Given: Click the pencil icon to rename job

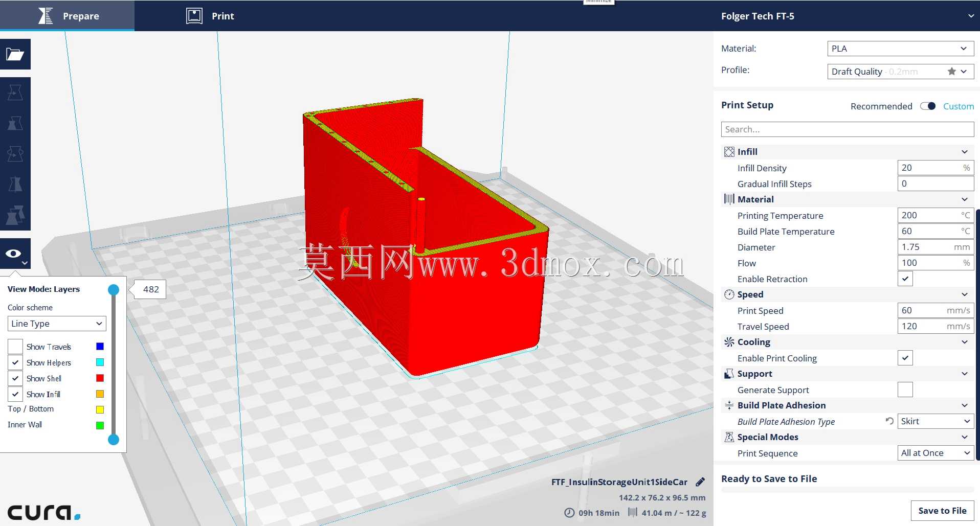Looking at the screenshot, I should point(700,482).
